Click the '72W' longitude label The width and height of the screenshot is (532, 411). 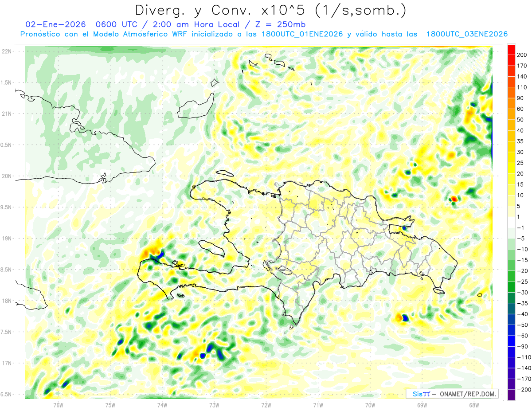[x=266, y=405]
